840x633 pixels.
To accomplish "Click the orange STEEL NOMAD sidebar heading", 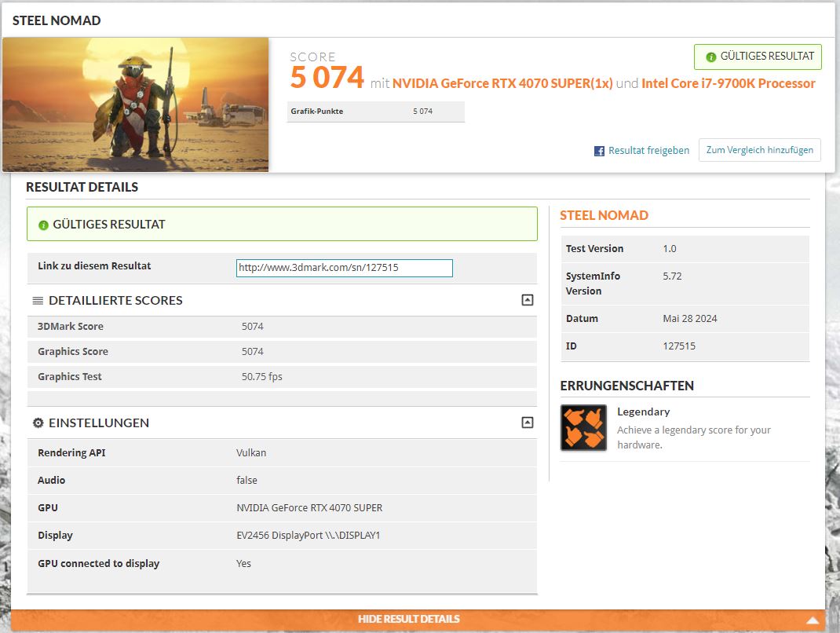I will pos(604,215).
